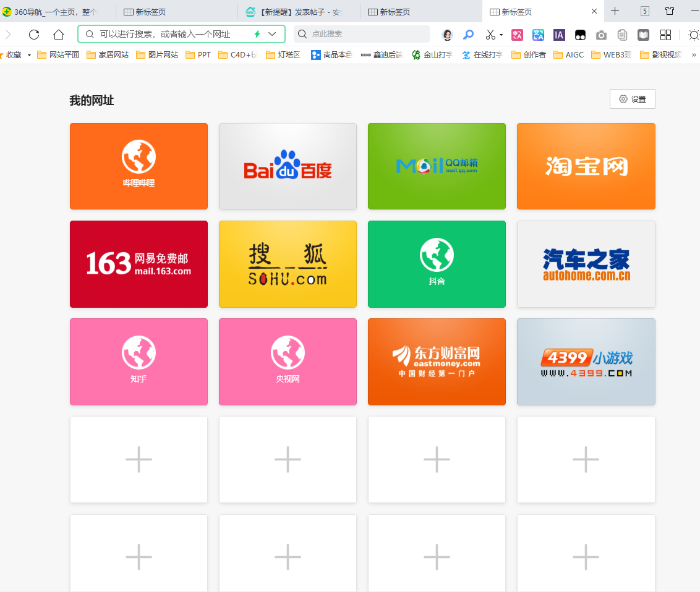Open the PPT bookmark folder
Image resolution: width=700 pixels, height=592 pixels.
pyautogui.click(x=198, y=55)
